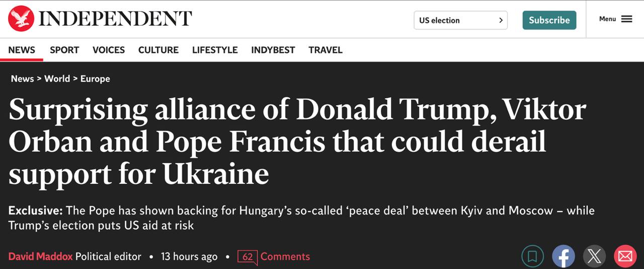Image resolution: width=644 pixels, height=269 pixels.
Task: Open author David Maddox's profile
Action: coord(40,256)
